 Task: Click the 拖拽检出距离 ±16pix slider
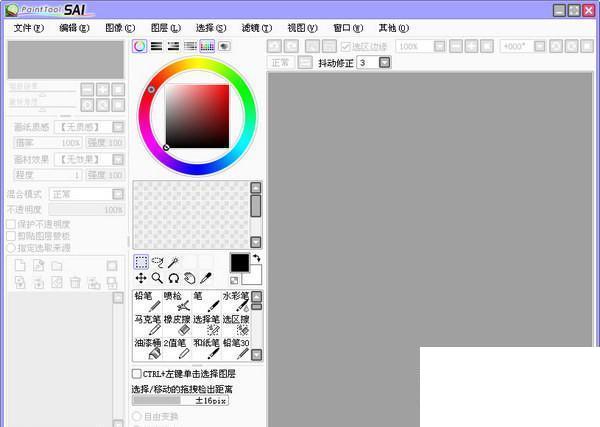(180, 401)
